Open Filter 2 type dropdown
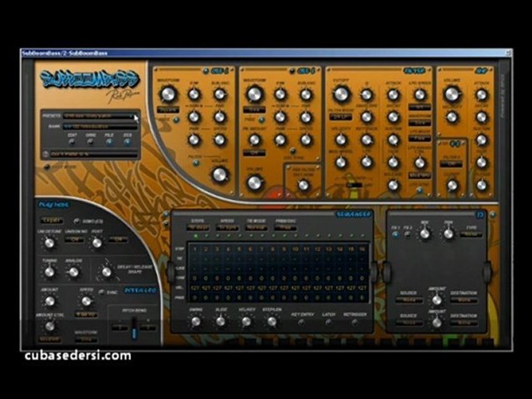The image size is (532, 399). click(451, 164)
